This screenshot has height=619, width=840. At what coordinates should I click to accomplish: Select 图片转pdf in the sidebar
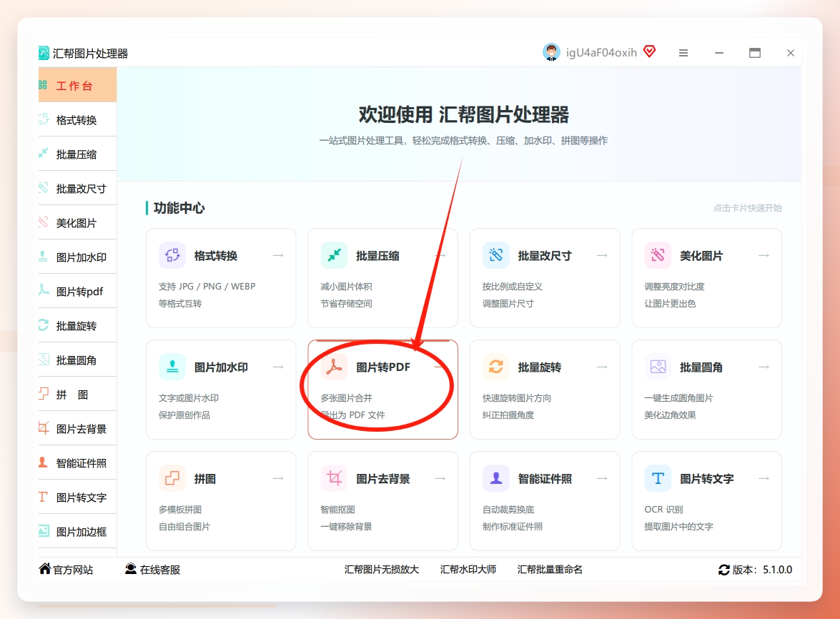coord(78,292)
